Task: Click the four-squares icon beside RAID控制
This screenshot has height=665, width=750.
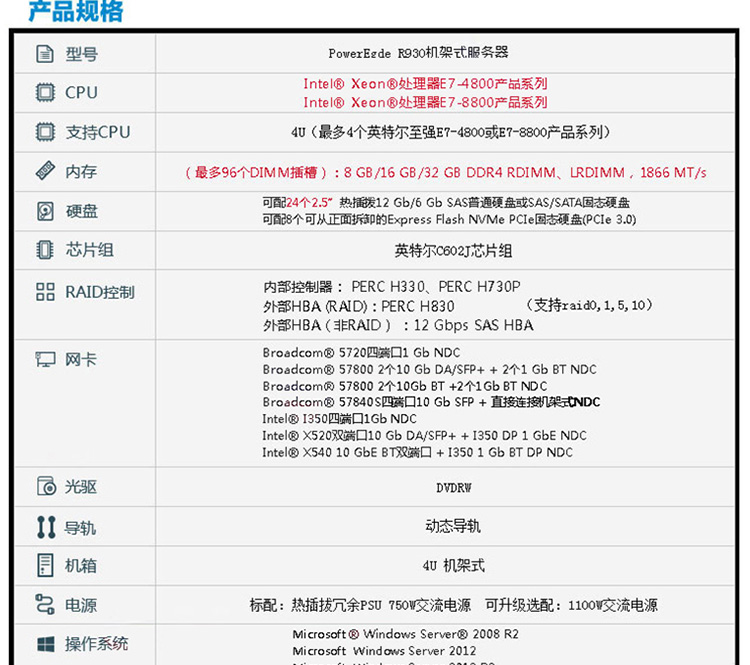Action: point(45,291)
